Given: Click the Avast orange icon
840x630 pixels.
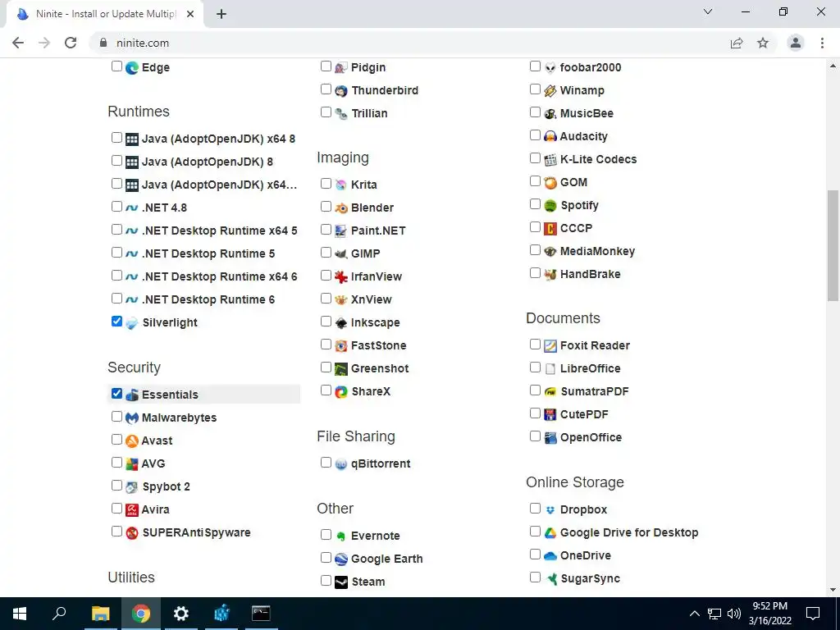Looking at the screenshot, I should [x=132, y=441].
